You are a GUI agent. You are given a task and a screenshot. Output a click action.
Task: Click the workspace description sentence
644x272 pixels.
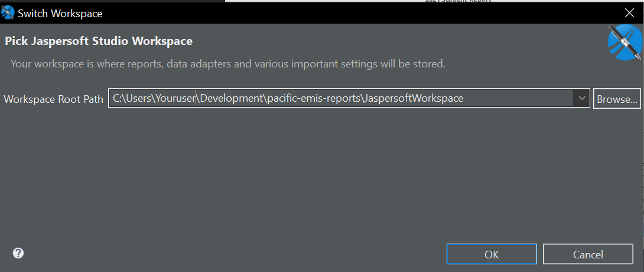click(x=227, y=63)
